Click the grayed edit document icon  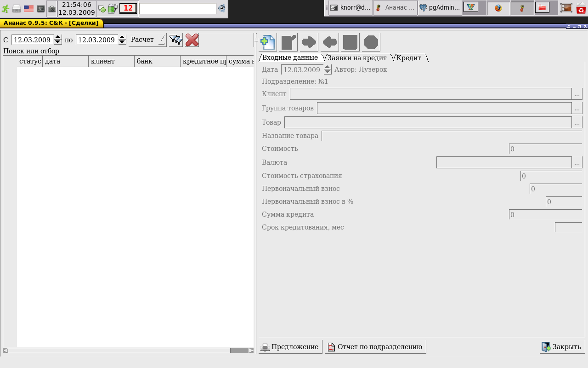coord(288,42)
